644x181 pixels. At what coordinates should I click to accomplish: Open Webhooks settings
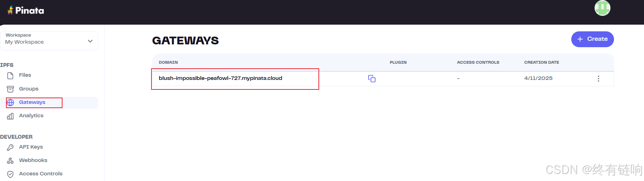coord(33,160)
